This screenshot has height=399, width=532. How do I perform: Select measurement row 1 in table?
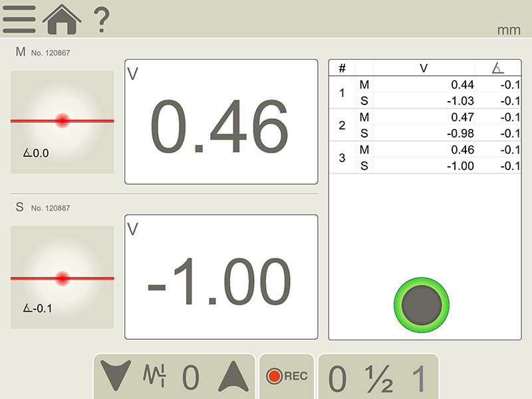point(342,92)
